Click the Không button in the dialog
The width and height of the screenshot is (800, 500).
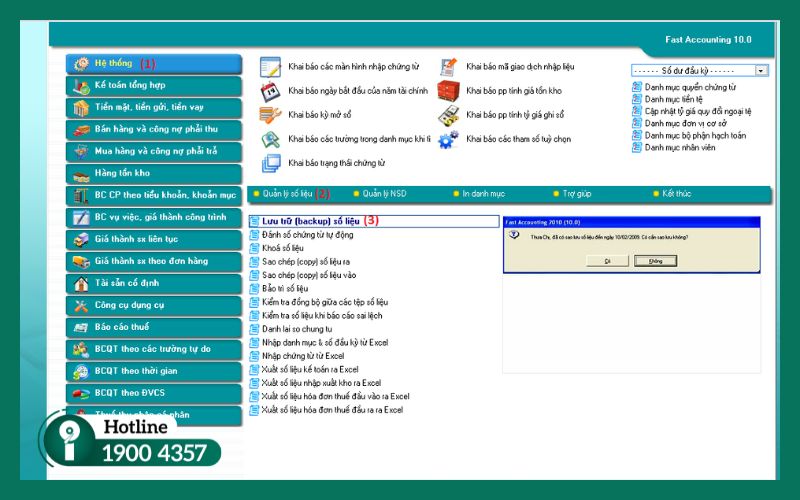(656, 261)
